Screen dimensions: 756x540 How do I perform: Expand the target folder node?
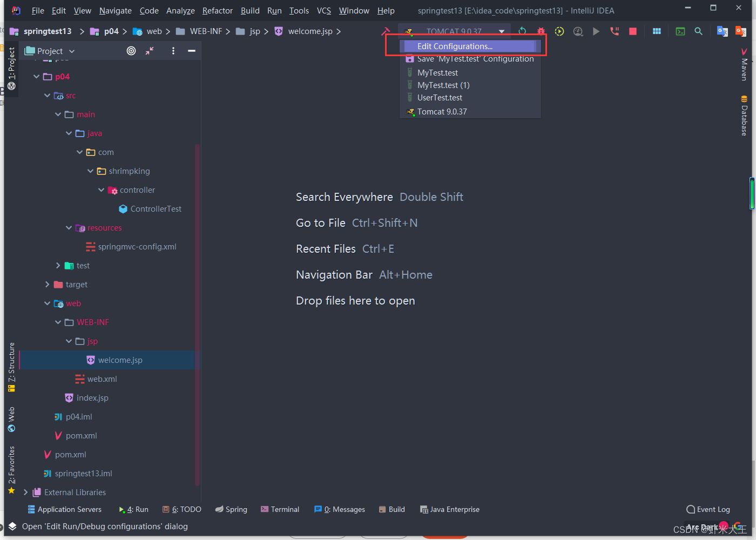pos(48,285)
